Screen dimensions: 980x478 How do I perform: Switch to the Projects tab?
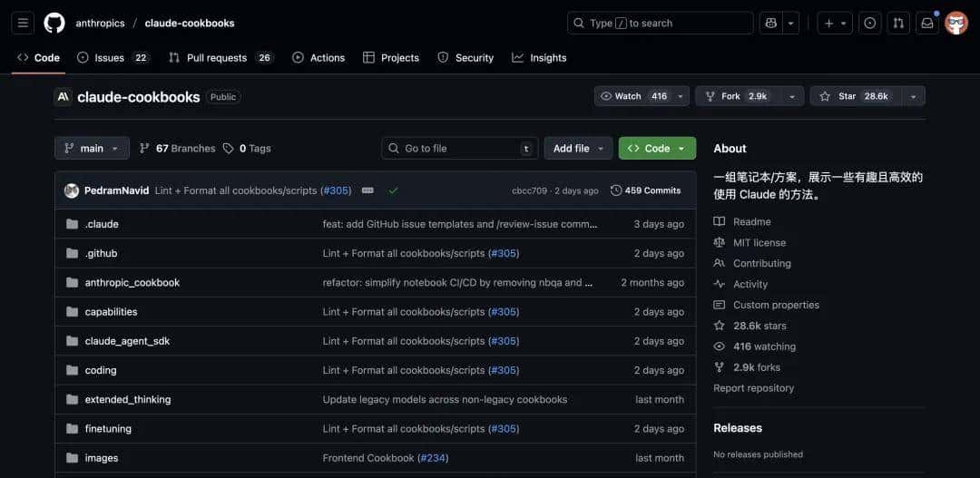391,57
